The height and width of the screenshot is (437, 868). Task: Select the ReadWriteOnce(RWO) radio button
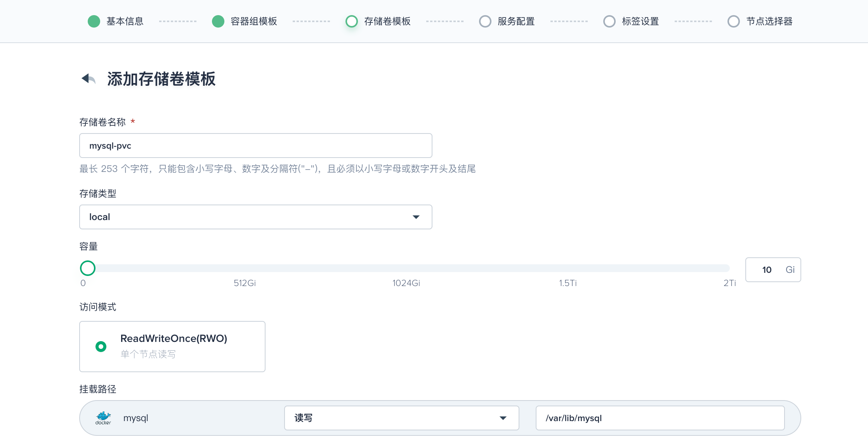click(101, 347)
